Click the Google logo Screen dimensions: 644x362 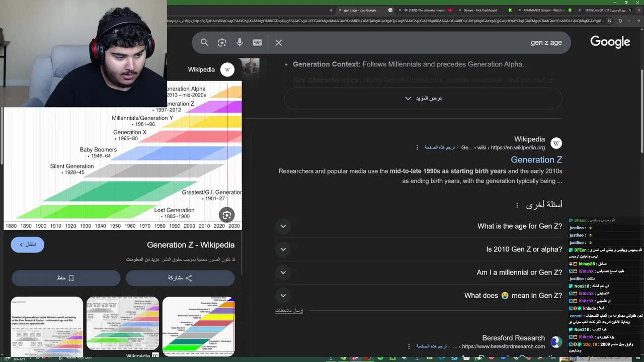[610, 42]
